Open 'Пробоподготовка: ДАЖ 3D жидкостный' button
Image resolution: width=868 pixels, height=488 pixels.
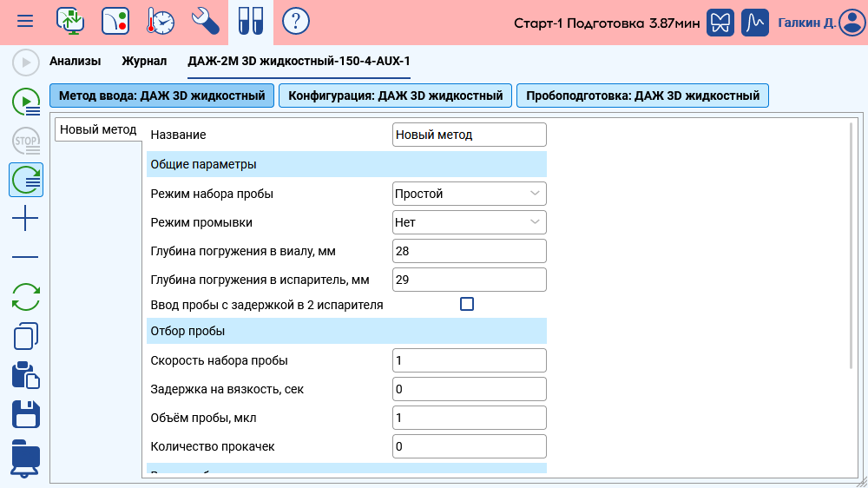pyautogui.click(x=642, y=96)
